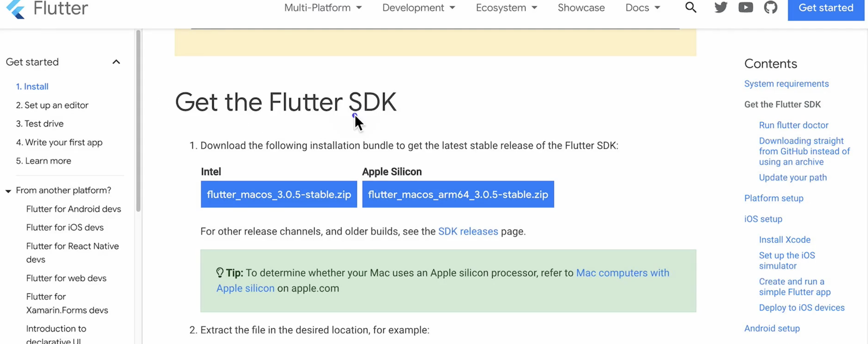Viewport: 868px width, 344px height.
Task: Open Flutter for Android devs
Action: click(73, 209)
